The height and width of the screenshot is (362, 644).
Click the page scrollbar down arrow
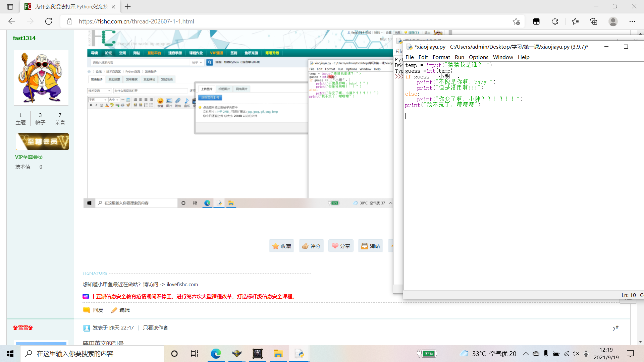click(x=640, y=342)
